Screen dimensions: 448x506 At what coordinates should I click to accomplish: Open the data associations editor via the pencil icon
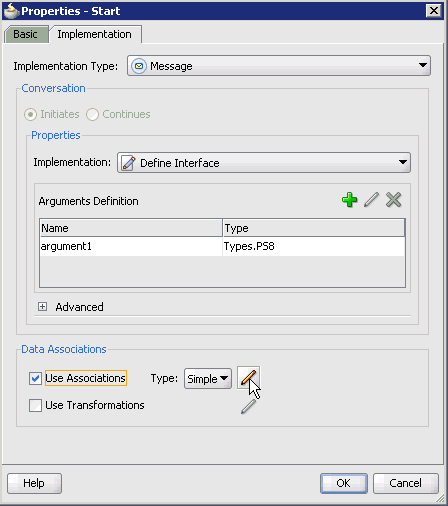[248, 378]
